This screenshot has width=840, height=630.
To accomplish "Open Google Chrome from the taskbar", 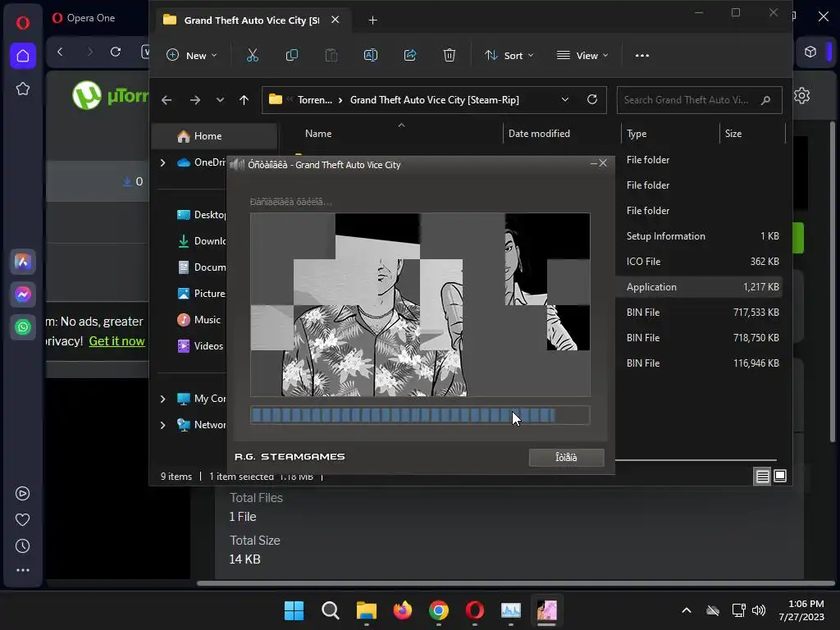I will pos(439,610).
